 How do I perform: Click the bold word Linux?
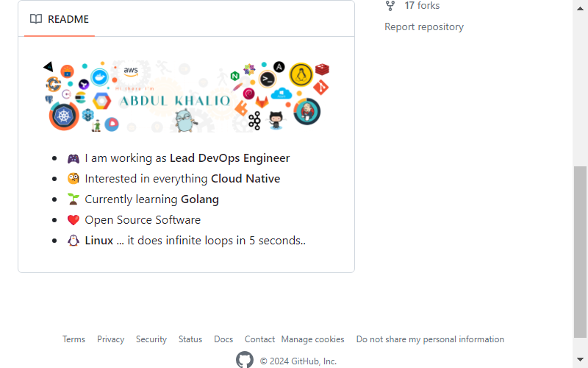click(99, 241)
